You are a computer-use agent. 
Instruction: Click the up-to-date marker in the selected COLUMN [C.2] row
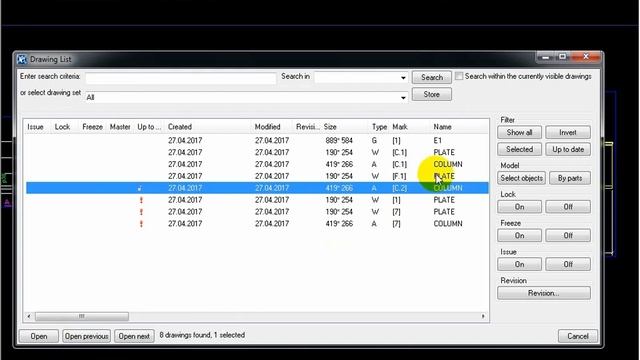[140, 188]
